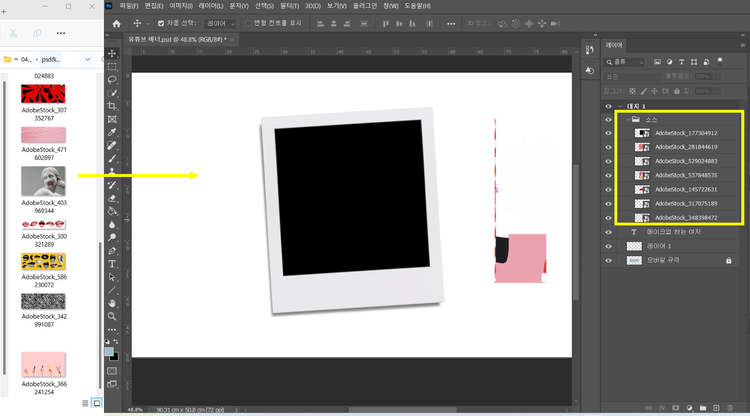Open Explorer more options ellipsis
750x416 pixels.
61,33
